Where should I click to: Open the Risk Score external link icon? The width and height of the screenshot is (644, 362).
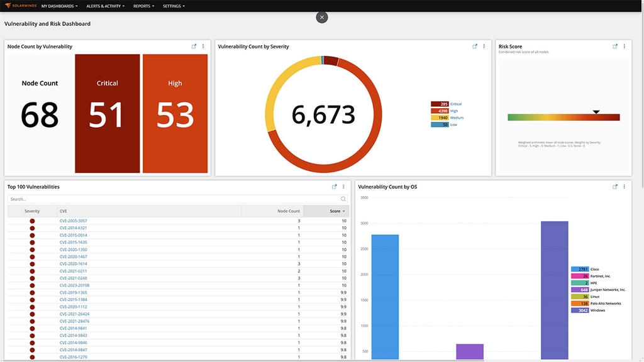(x=614, y=46)
